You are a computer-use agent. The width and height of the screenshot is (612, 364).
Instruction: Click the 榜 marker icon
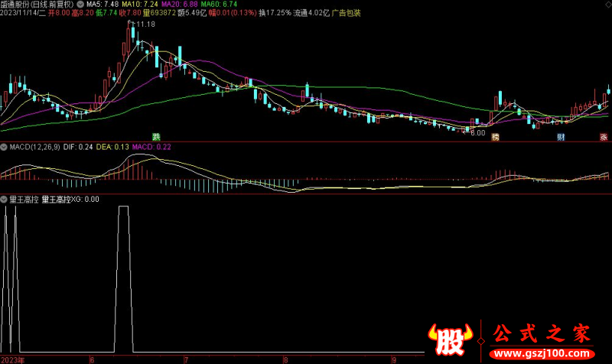pyautogui.click(x=495, y=137)
